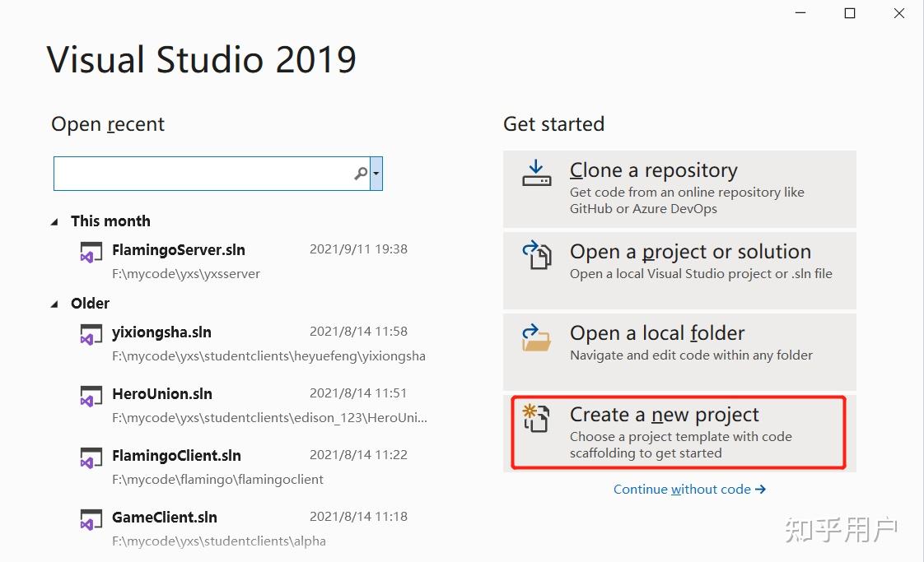924x562 pixels.
Task: Click the path F:\mycode\yxs\studentclients\alpha
Action: 218,541
